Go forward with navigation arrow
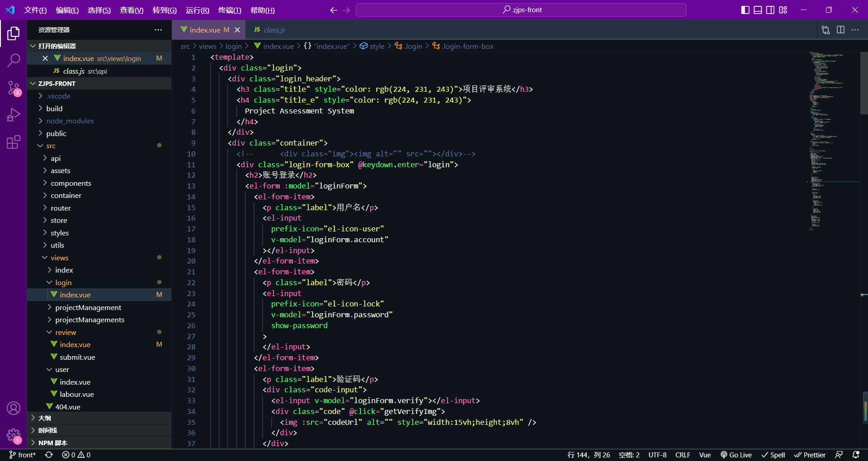Viewport: 868px width, 461px height. pos(347,10)
